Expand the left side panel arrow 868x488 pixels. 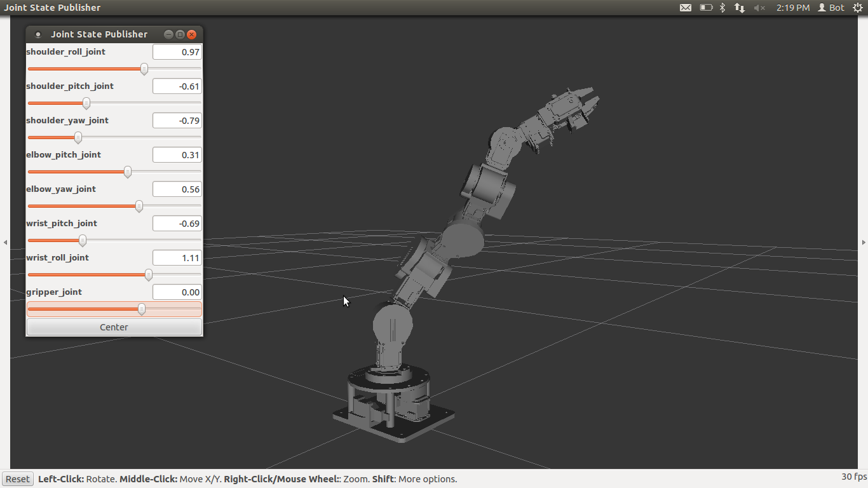5,242
